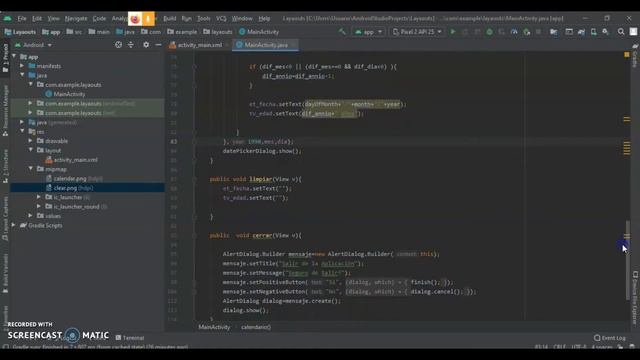The width and height of the screenshot is (640, 360).
Task: Collapse the res folder
Action: [x=22, y=131]
